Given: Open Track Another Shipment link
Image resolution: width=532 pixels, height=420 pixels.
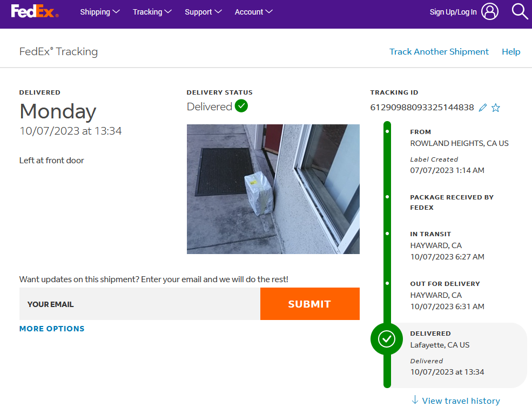Looking at the screenshot, I should point(439,52).
